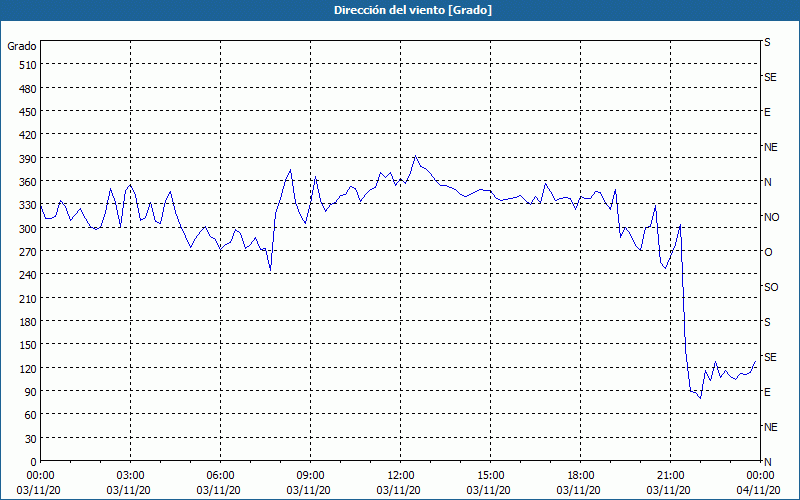The image size is (800, 500).
Task: Click the 450 degree axis label
Action: (x=28, y=112)
